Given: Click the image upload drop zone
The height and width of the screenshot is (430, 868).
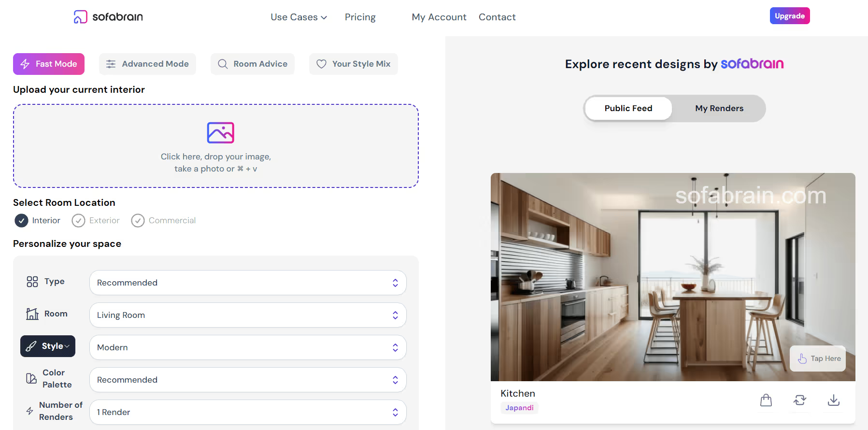Looking at the screenshot, I should (216, 146).
